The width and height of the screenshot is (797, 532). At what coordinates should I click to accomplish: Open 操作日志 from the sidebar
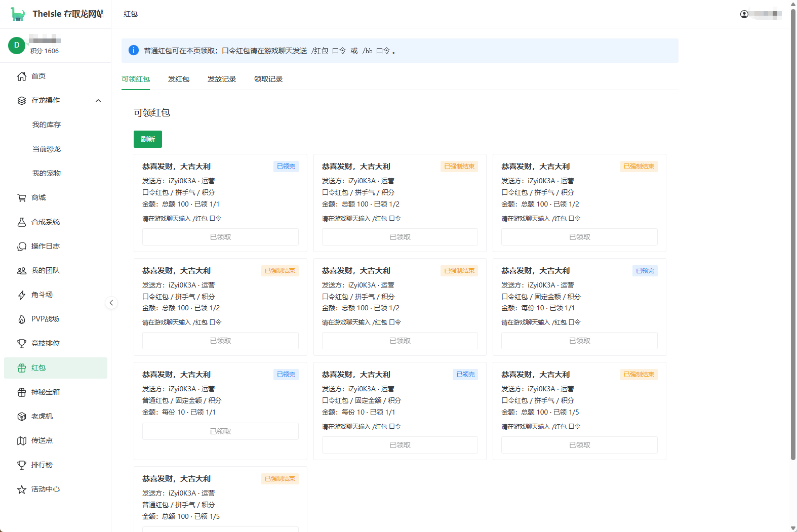click(x=56, y=246)
